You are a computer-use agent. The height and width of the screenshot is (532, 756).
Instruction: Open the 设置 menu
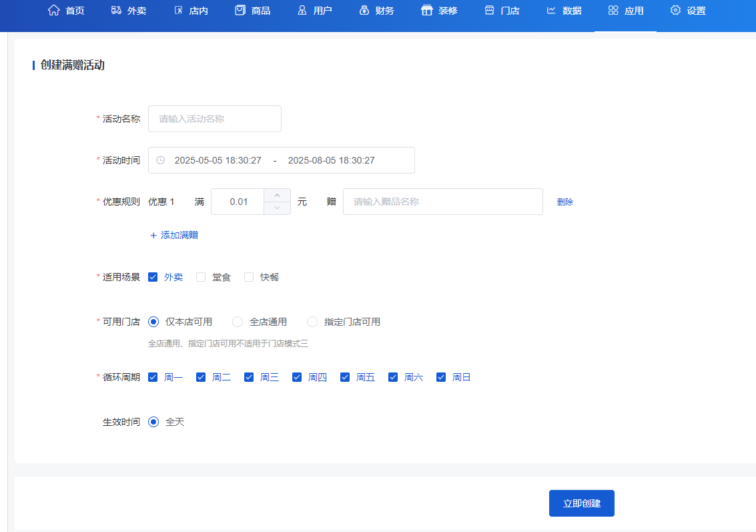[x=688, y=11]
